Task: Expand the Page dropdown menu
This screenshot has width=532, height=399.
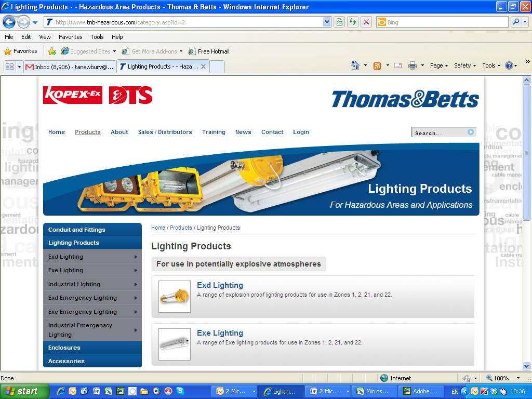Action: click(x=439, y=65)
